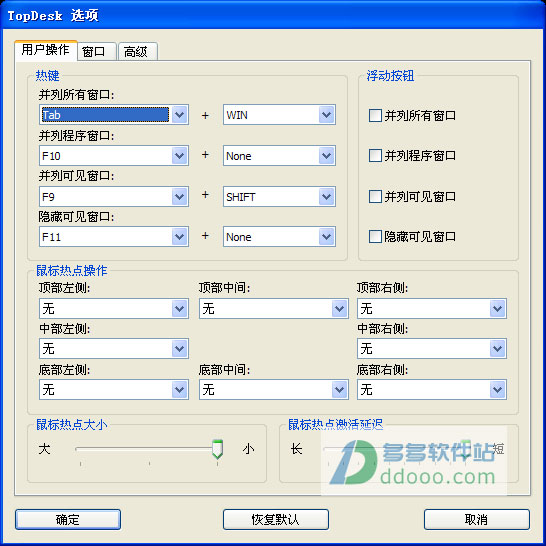
Task: Click the 取消 button
Action: (477, 520)
